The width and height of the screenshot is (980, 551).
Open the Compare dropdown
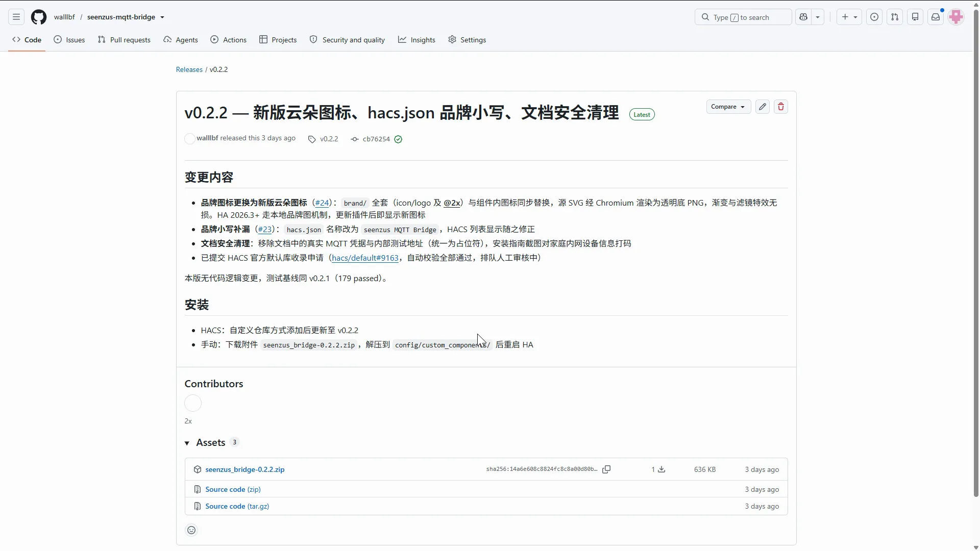point(728,107)
